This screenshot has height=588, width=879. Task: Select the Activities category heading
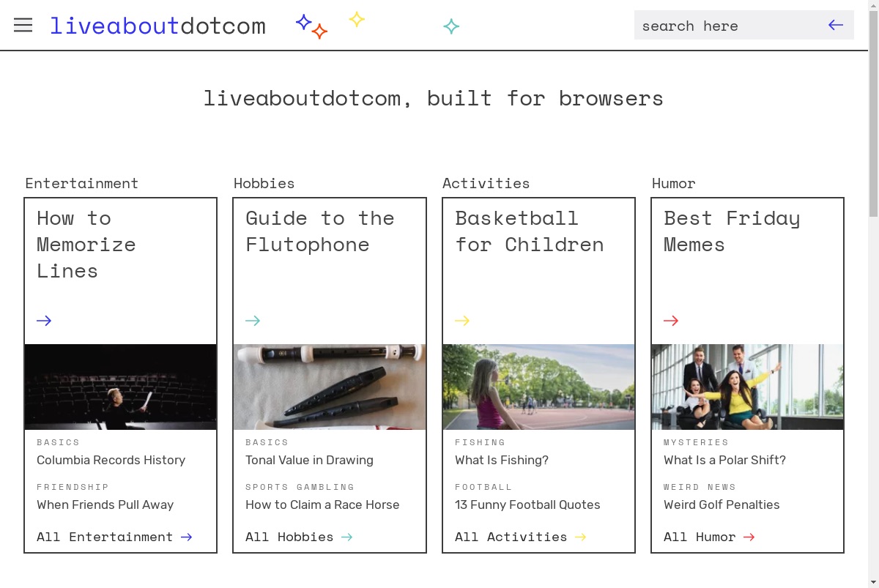click(x=486, y=184)
